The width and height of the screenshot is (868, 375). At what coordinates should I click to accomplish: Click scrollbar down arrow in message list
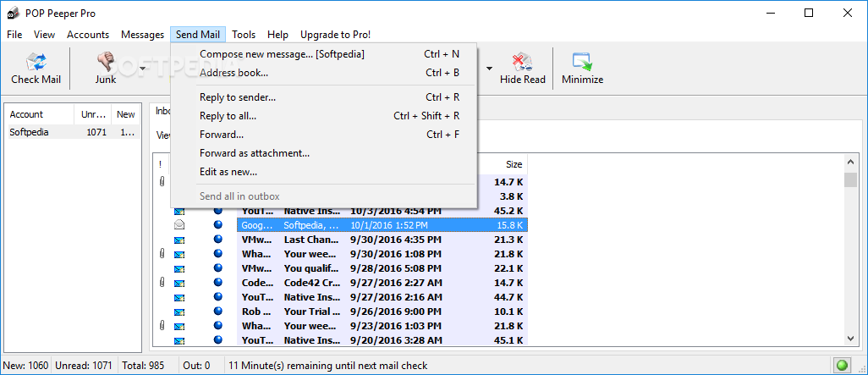tap(851, 339)
